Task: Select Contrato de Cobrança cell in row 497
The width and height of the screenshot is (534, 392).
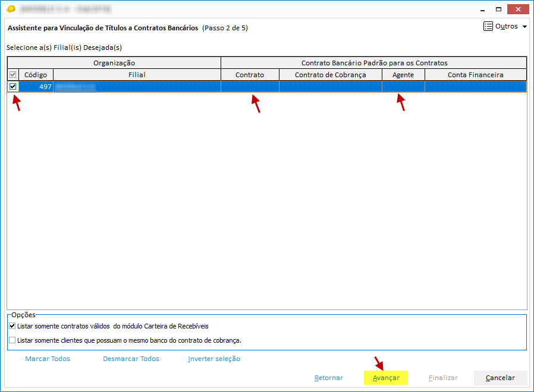Action: point(330,87)
